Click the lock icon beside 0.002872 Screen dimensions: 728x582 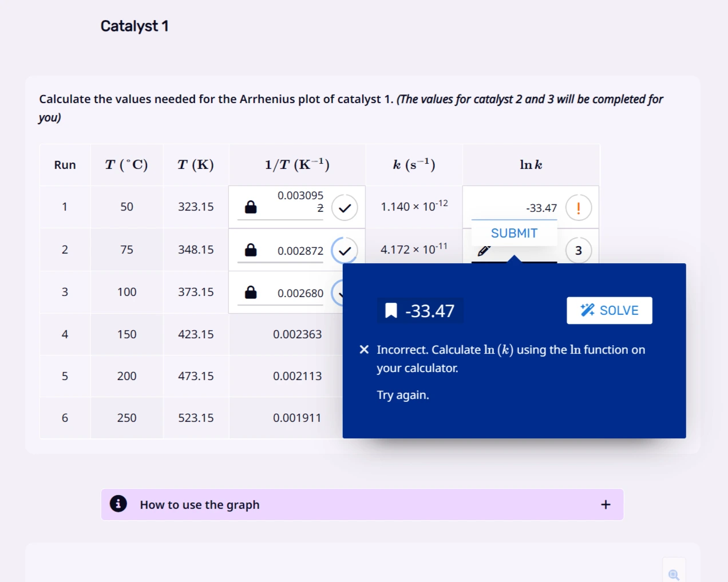tap(251, 250)
